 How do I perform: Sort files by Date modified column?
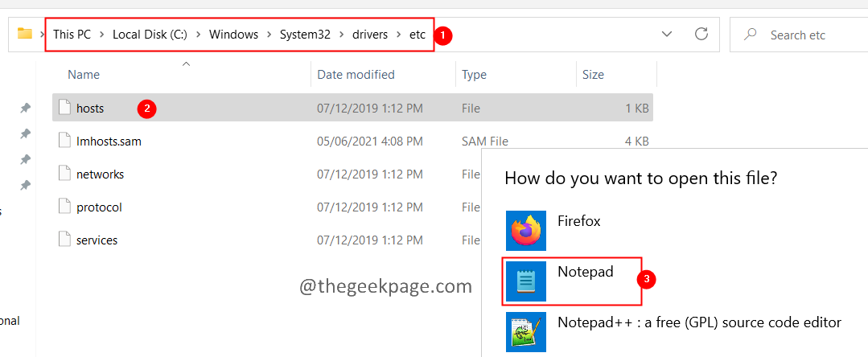356,75
